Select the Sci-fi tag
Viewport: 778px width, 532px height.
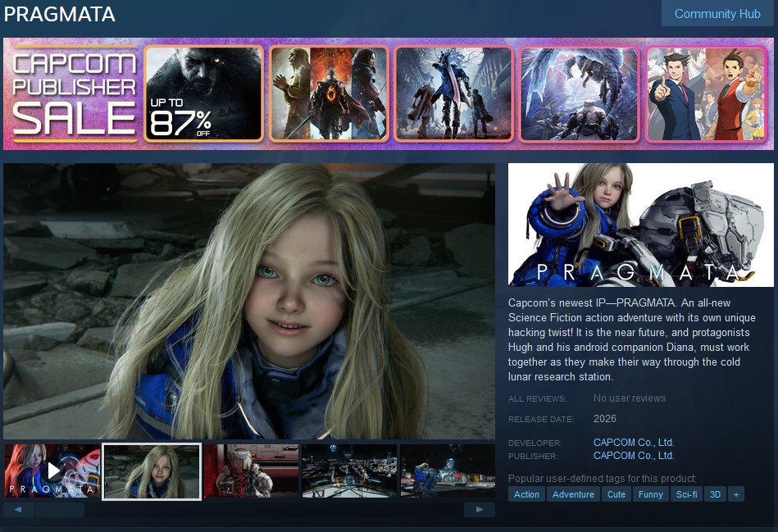[686, 494]
